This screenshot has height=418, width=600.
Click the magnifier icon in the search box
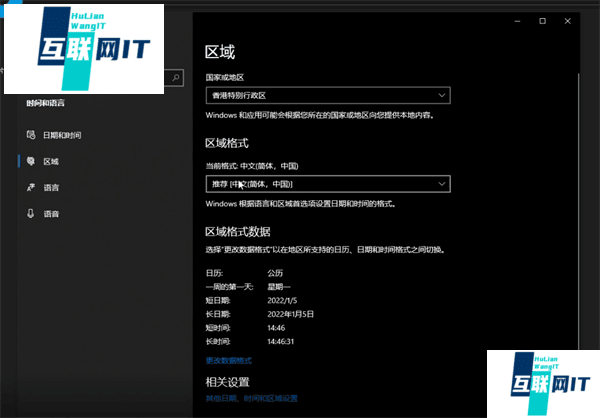click(176, 76)
